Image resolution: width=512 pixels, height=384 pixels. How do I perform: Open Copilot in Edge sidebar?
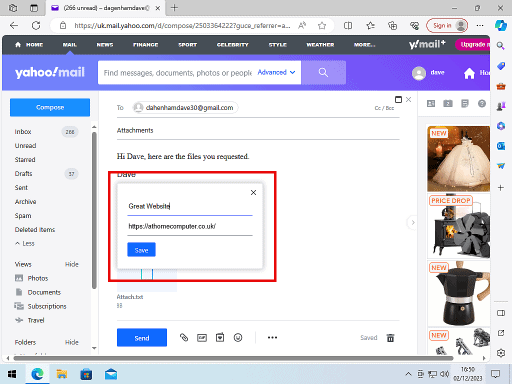click(x=501, y=25)
